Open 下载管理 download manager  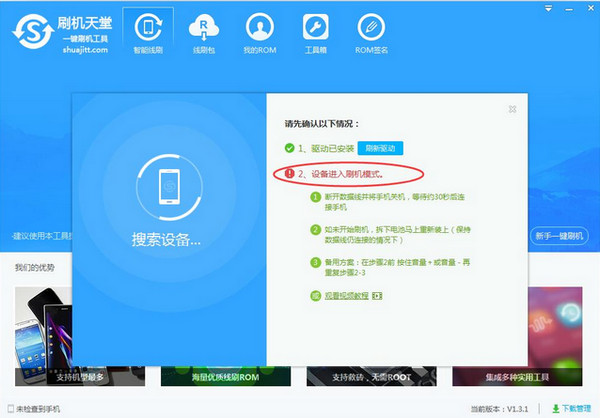pyautogui.click(x=576, y=409)
